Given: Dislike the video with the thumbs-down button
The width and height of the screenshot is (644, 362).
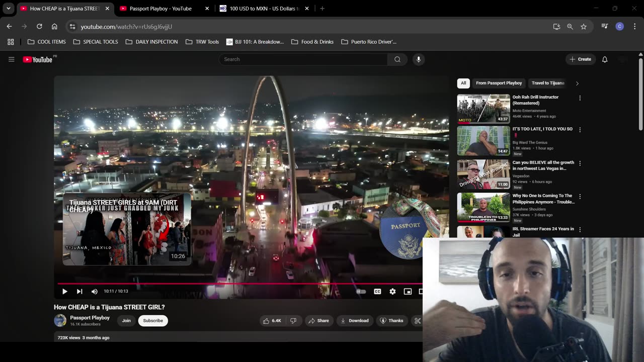Looking at the screenshot, I should 293,321.
